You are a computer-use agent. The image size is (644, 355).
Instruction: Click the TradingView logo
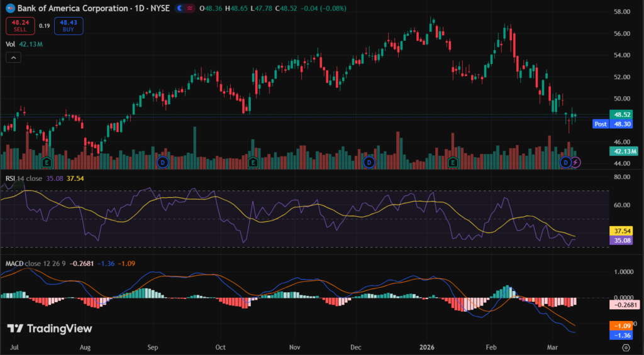tap(49, 328)
